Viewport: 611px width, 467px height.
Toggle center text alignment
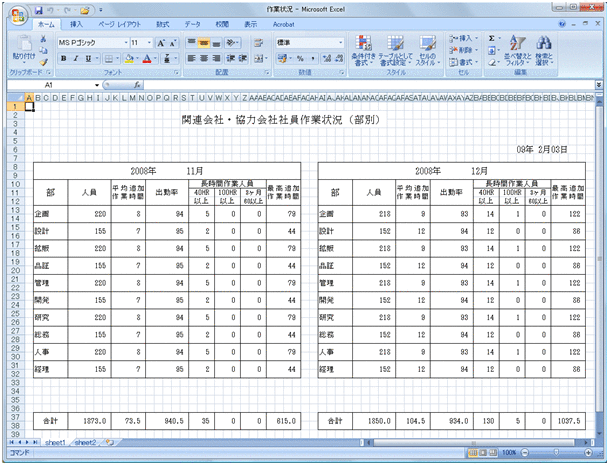(204, 58)
